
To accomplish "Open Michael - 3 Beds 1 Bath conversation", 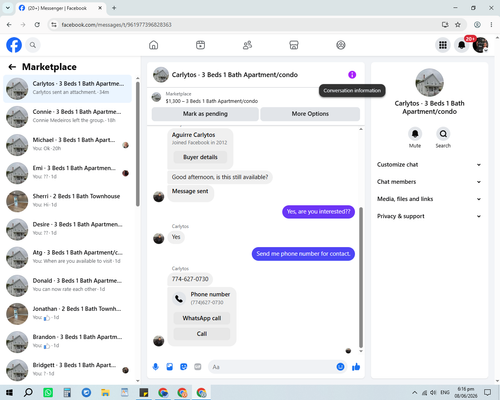I will pyautogui.click(x=67, y=145).
